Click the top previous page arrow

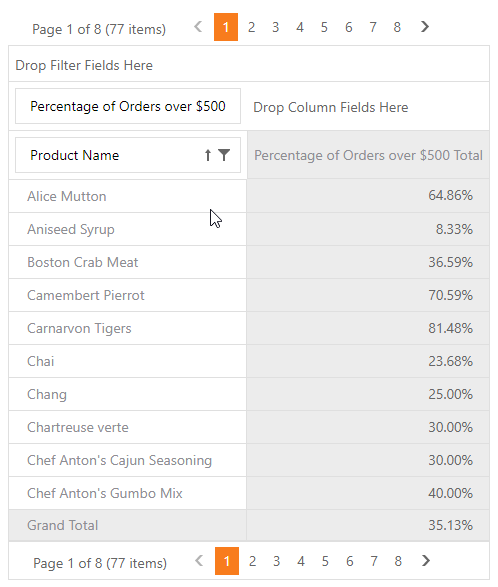(198, 27)
